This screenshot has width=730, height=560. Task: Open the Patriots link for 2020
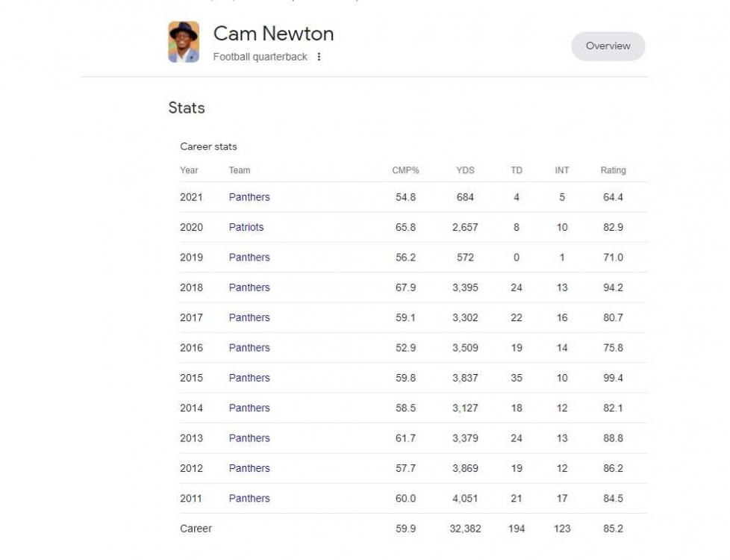[247, 227]
